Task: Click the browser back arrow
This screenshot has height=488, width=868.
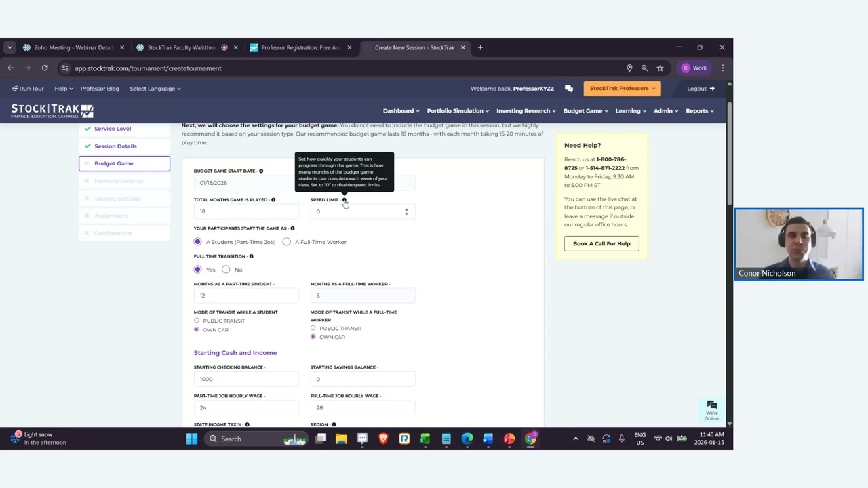Action: coord(11,68)
